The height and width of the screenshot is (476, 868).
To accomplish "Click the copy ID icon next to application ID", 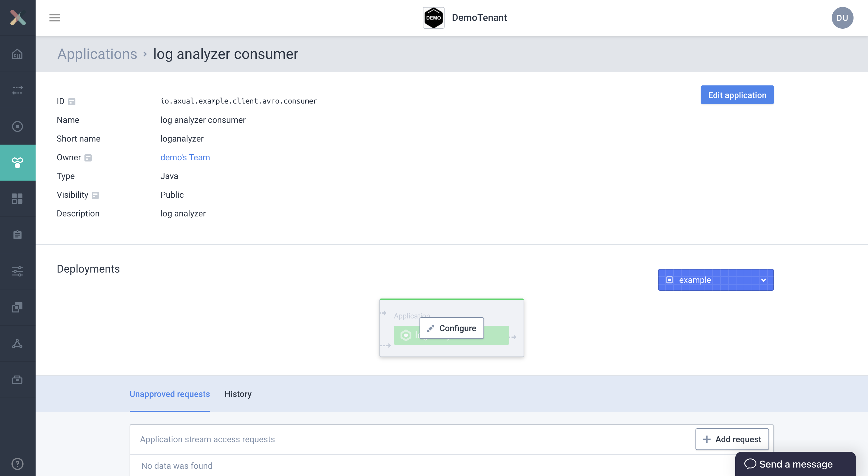I will pyautogui.click(x=73, y=101).
